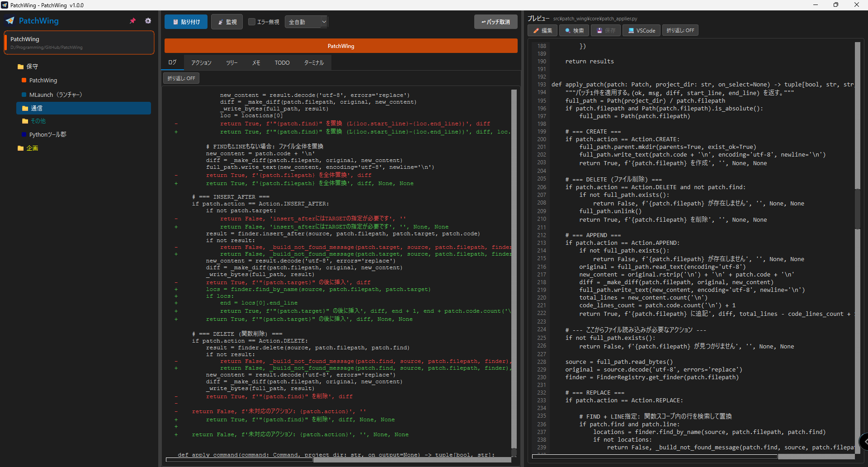Click the PatchWing paper-plane logo icon
This screenshot has width=868, height=467.
tap(9, 20)
